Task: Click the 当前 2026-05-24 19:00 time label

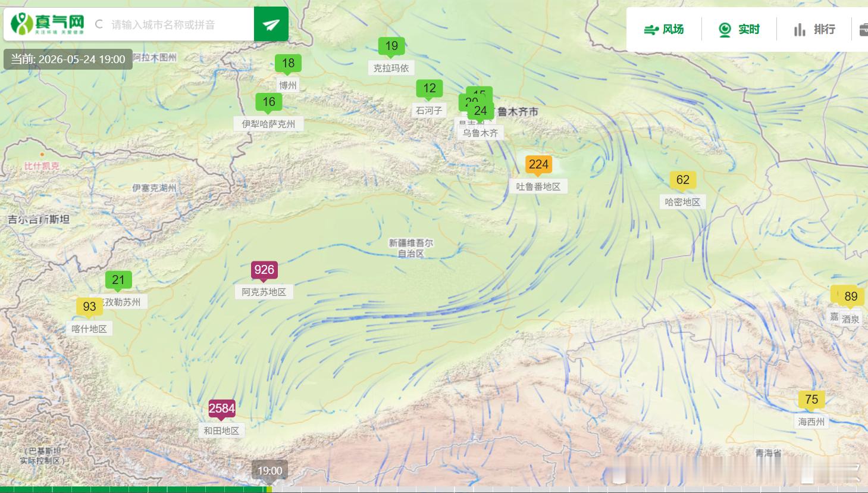Action: (68, 60)
